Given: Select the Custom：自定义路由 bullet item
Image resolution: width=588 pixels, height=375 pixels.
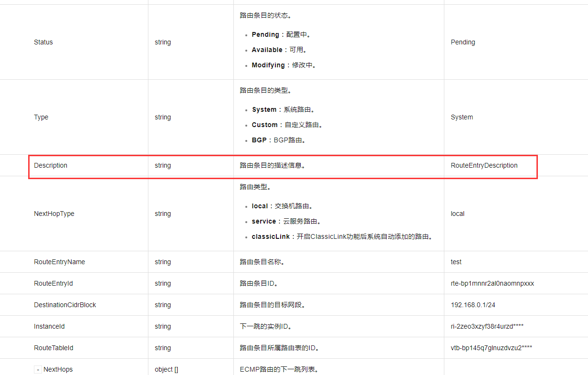Looking at the screenshot, I should (x=287, y=125).
